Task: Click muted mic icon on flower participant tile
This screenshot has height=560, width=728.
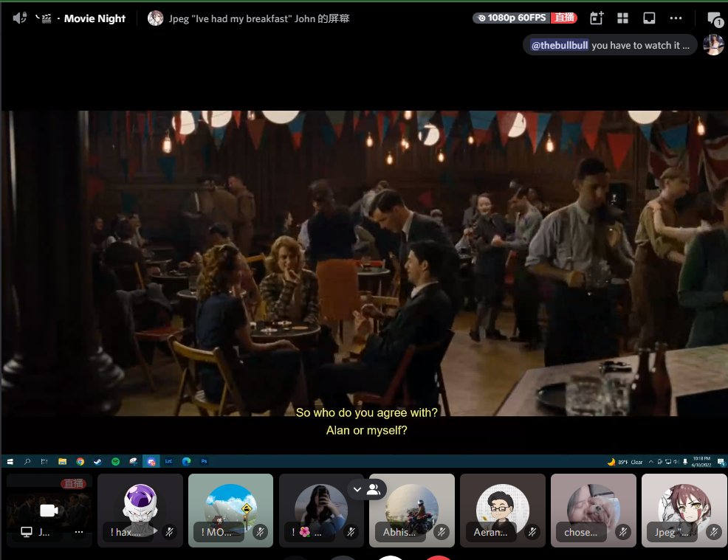Action: click(x=351, y=532)
